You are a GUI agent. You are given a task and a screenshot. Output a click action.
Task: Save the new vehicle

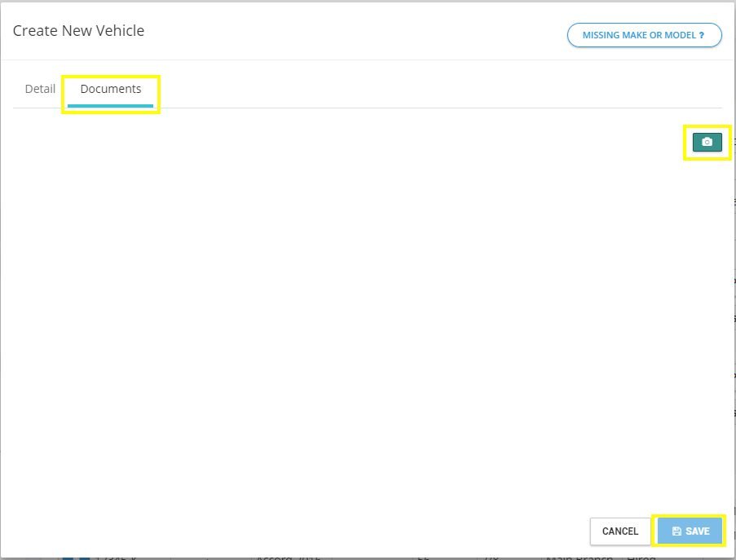point(690,531)
